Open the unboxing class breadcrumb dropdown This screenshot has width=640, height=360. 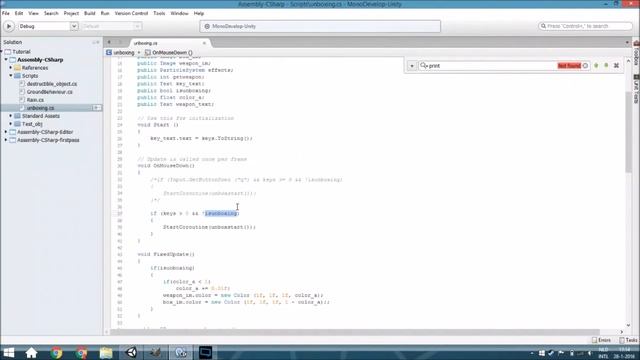click(123, 53)
